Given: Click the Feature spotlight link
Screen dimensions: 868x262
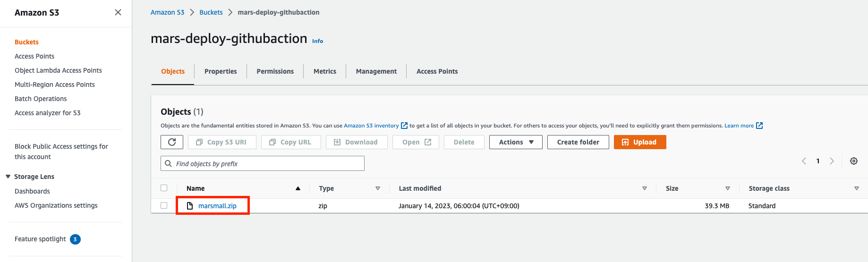Looking at the screenshot, I should 40,239.
